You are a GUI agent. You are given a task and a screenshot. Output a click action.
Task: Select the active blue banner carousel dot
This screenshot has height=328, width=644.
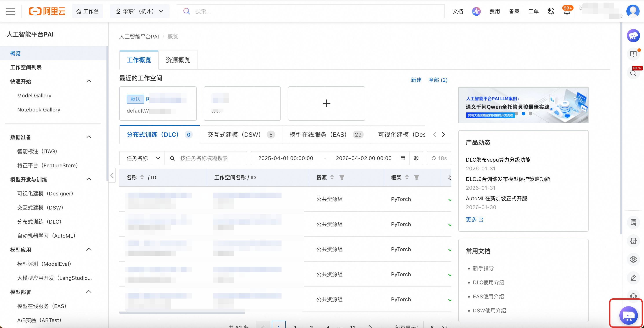coord(523,114)
